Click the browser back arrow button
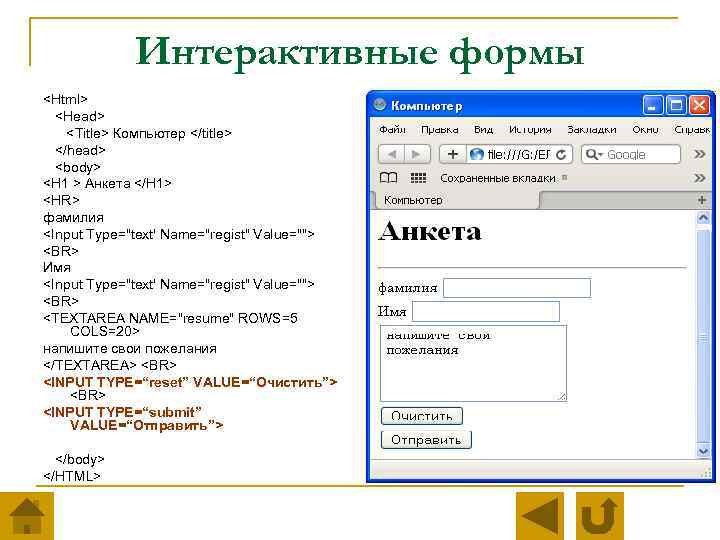The image size is (720, 540). (x=391, y=154)
